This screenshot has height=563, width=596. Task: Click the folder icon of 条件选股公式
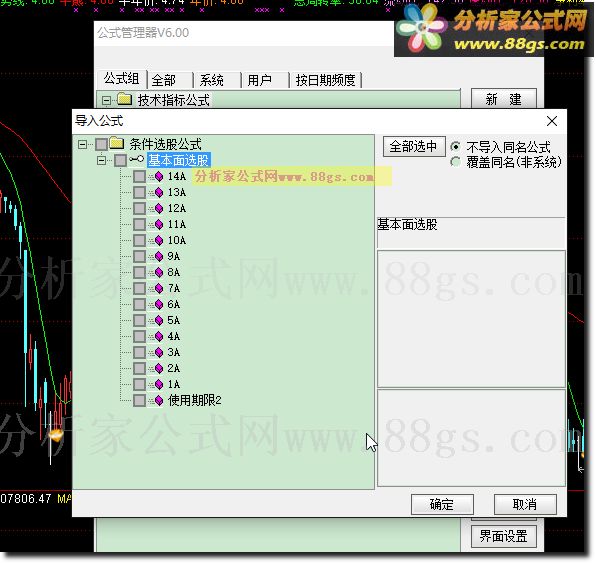pyautogui.click(x=117, y=143)
